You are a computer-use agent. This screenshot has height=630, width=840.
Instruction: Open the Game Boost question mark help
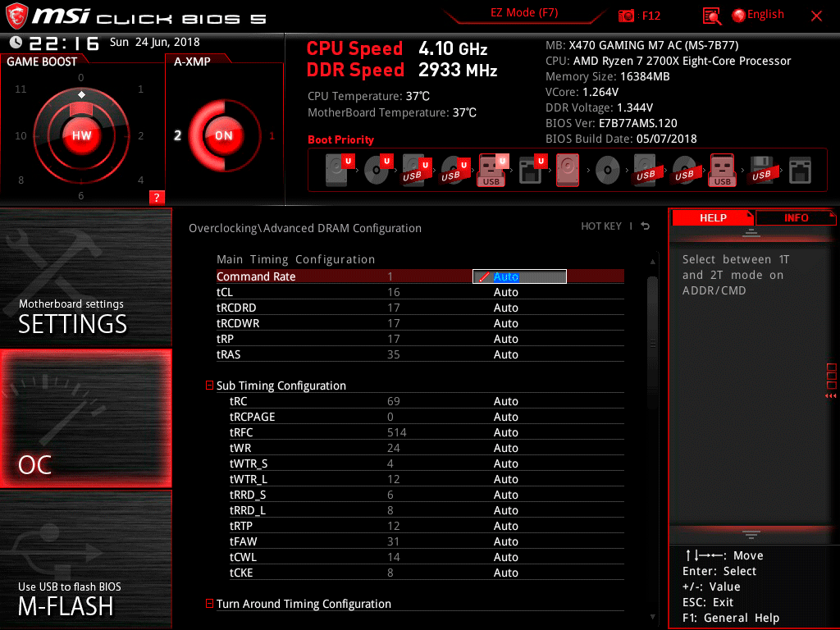[157, 197]
